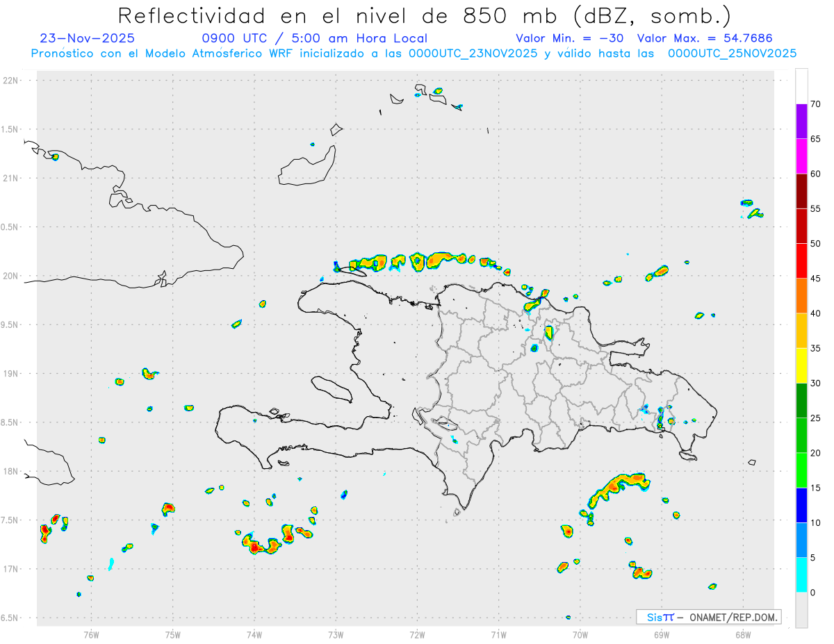The image size is (834, 644).
Task: Click the "65" value on the color scale
Action: [x=816, y=139]
